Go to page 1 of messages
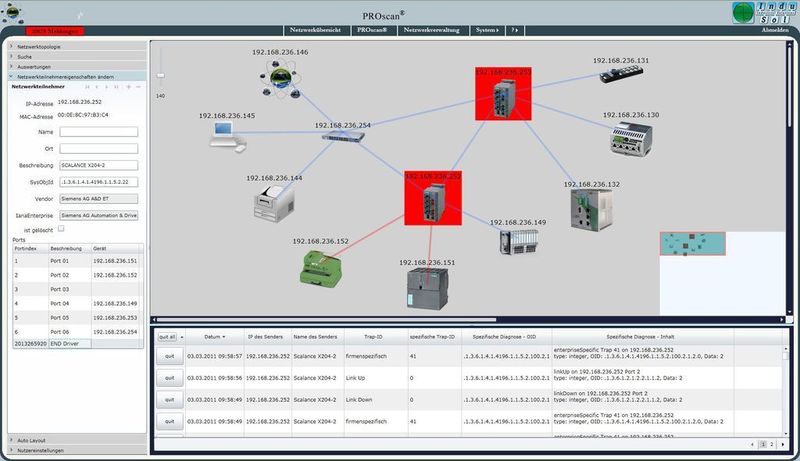 (763, 445)
